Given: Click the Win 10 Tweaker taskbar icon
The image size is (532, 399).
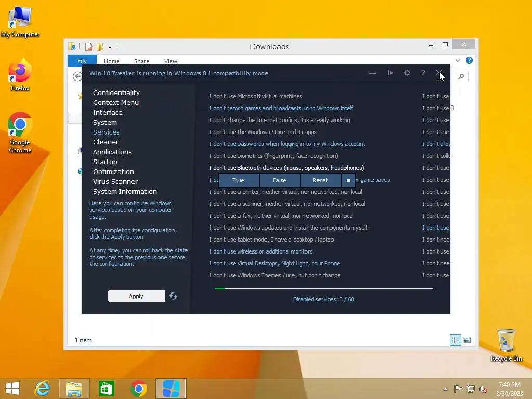Looking at the screenshot, I should (171, 389).
